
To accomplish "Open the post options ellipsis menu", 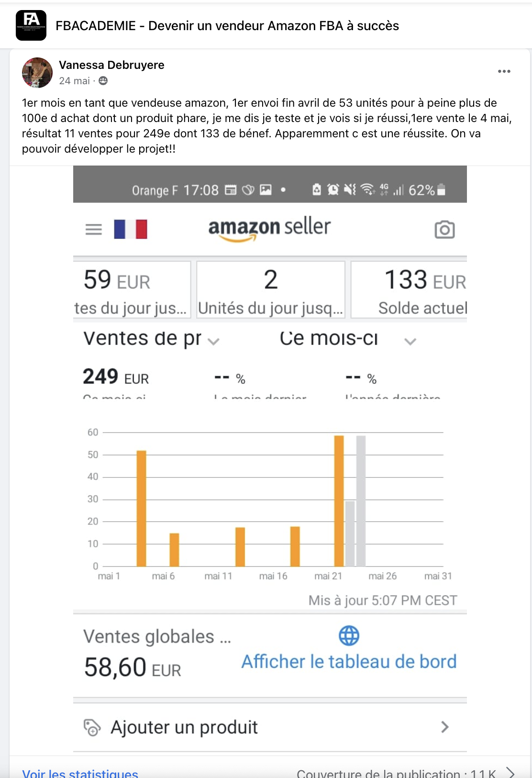I will [504, 71].
